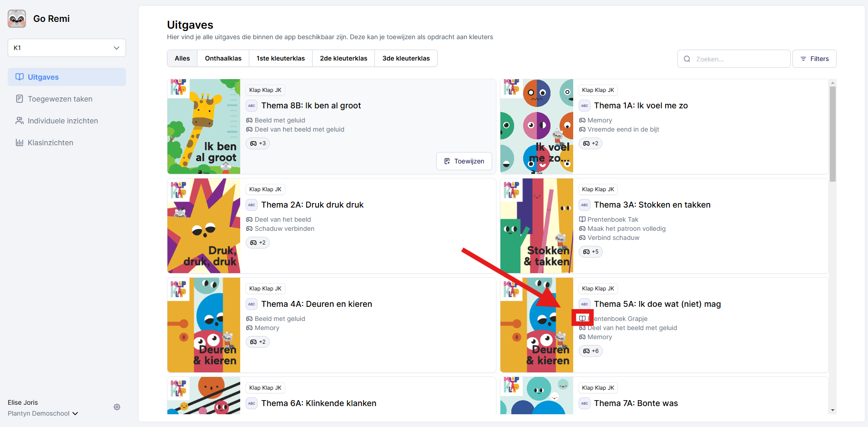
Task: Select the Uitgaves book icon in the sidebar
Action: [x=19, y=77]
